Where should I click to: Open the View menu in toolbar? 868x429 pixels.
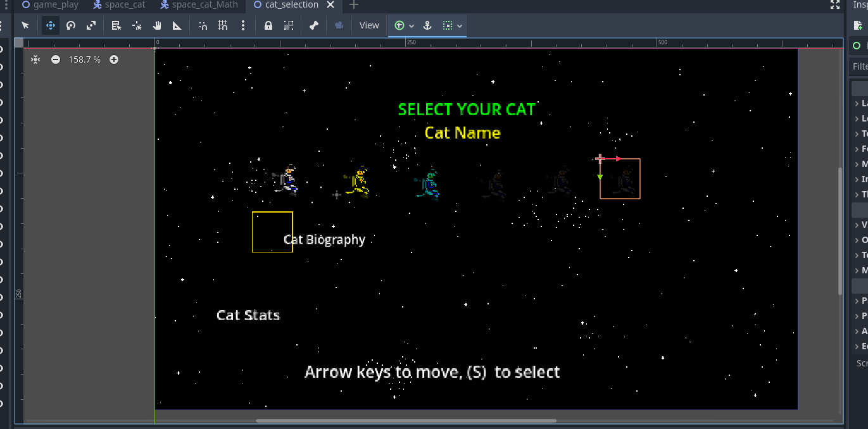coord(369,25)
